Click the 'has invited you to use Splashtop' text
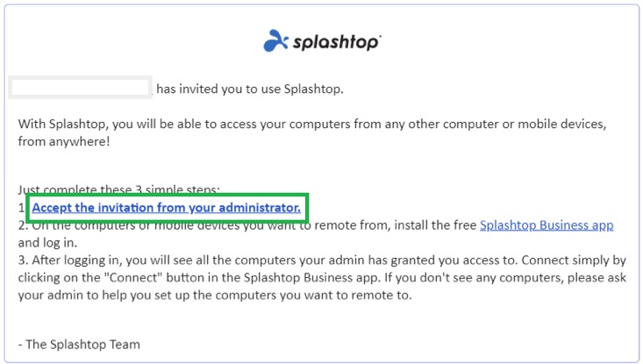 coord(250,89)
